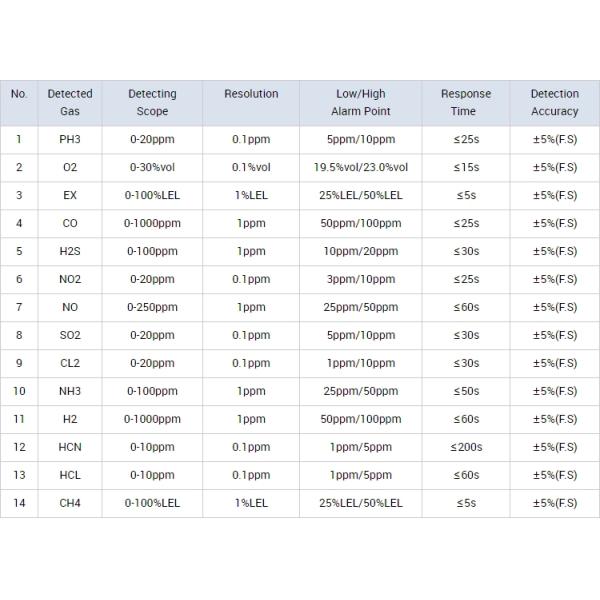Click the 0-250ppm detecting scope cell

152,307
